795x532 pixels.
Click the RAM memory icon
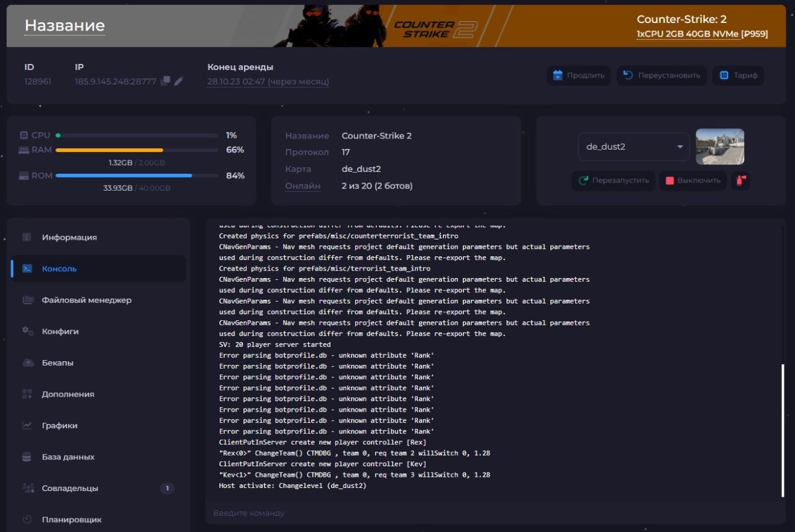pos(24,150)
